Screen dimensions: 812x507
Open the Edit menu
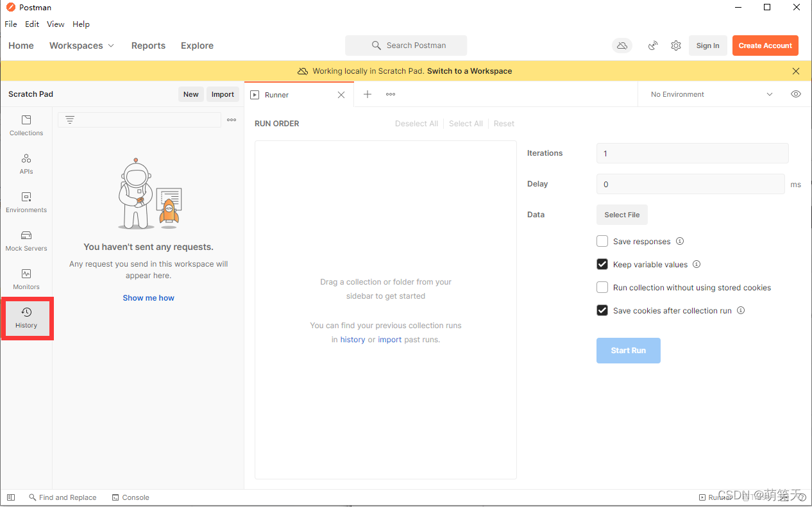[x=32, y=24]
